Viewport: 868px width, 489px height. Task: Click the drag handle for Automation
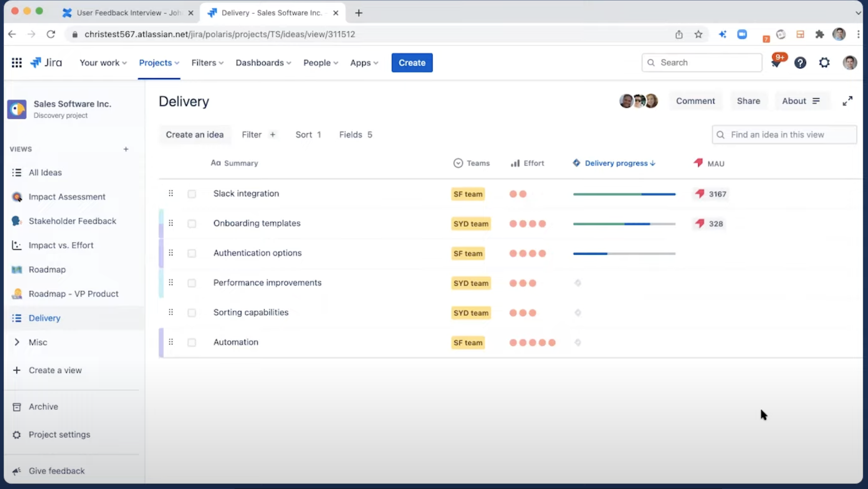tap(171, 342)
